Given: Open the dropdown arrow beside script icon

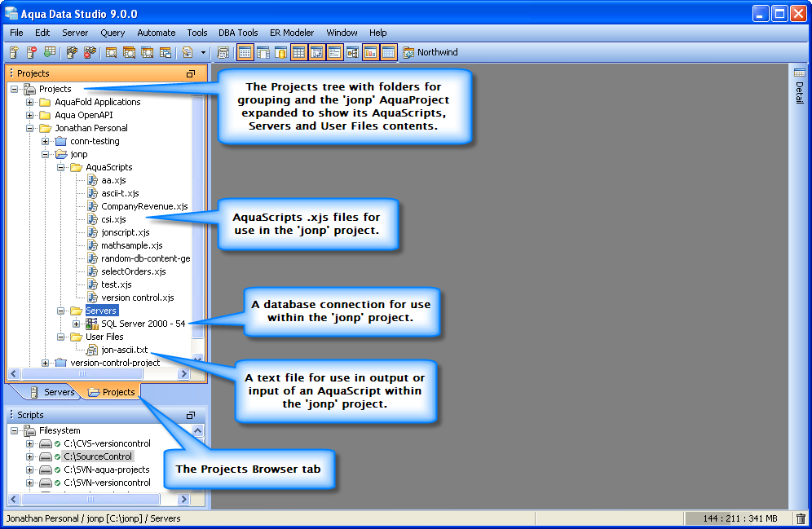Looking at the screenshot, I should tap(203, 52).
